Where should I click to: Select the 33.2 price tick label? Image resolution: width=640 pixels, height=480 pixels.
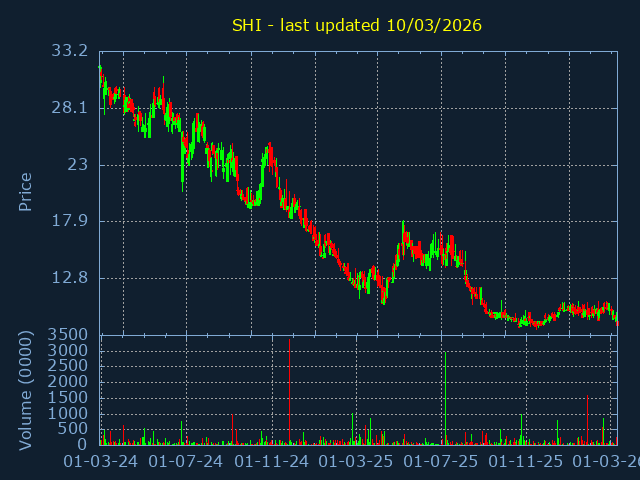pos(70,51)
